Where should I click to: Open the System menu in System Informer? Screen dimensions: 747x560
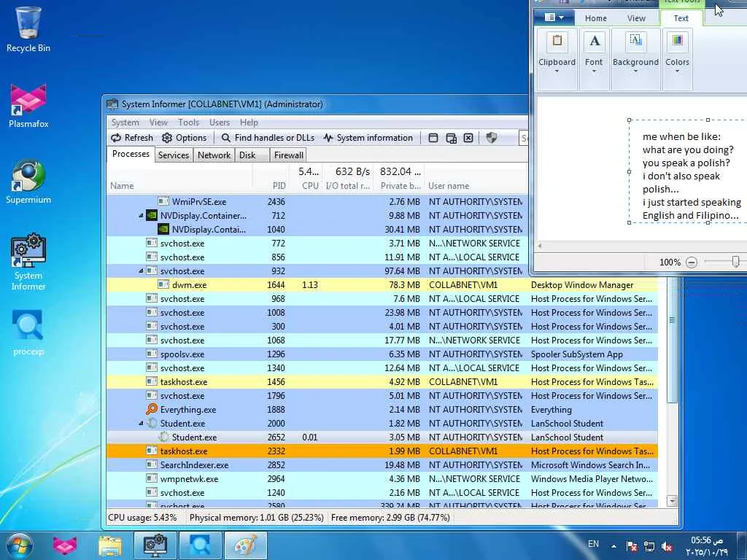tap(125, 122)
